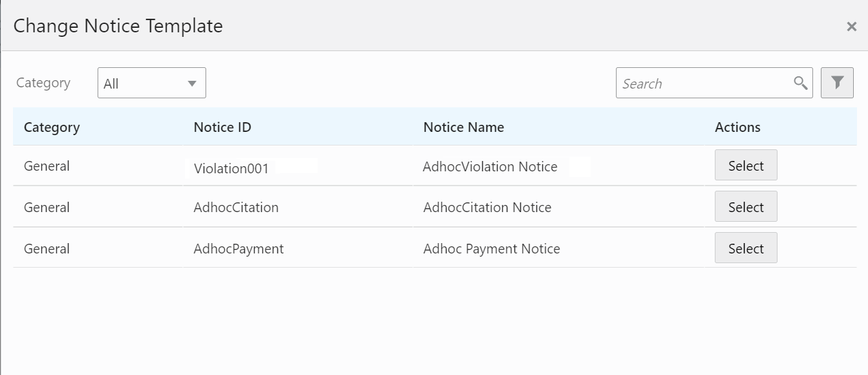Click the Actions column header
The width and height of the screenshot is (868, 375).
(x=737, y=127)
